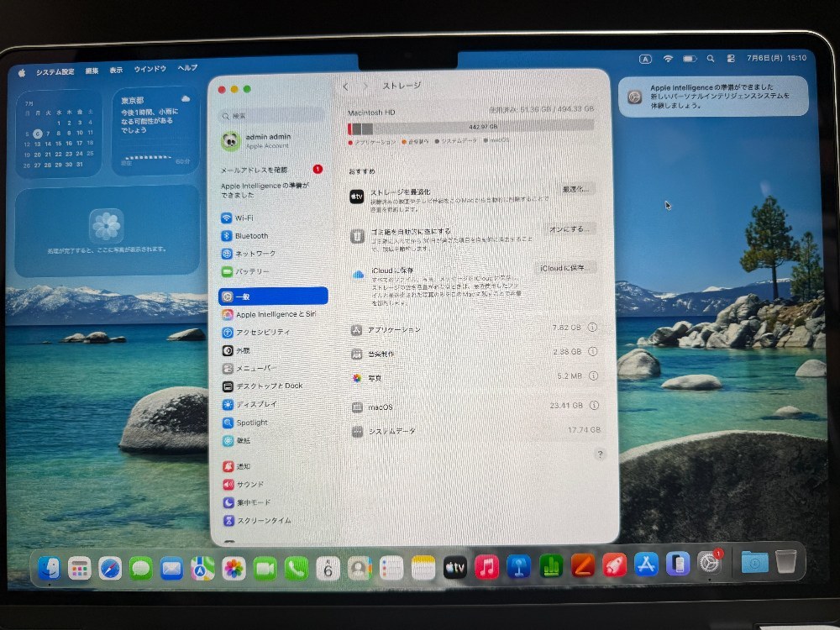Open Pages from the Dock

point(582,565)
